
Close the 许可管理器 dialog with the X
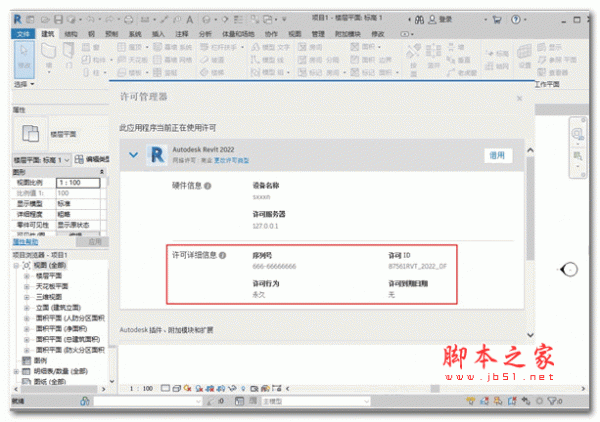tap(519, 99)
